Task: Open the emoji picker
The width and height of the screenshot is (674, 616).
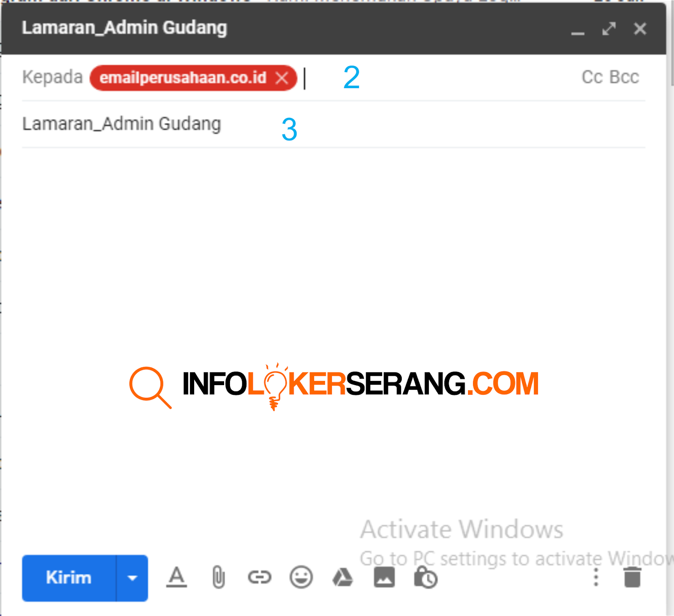Action: click(x=301, y=578)
